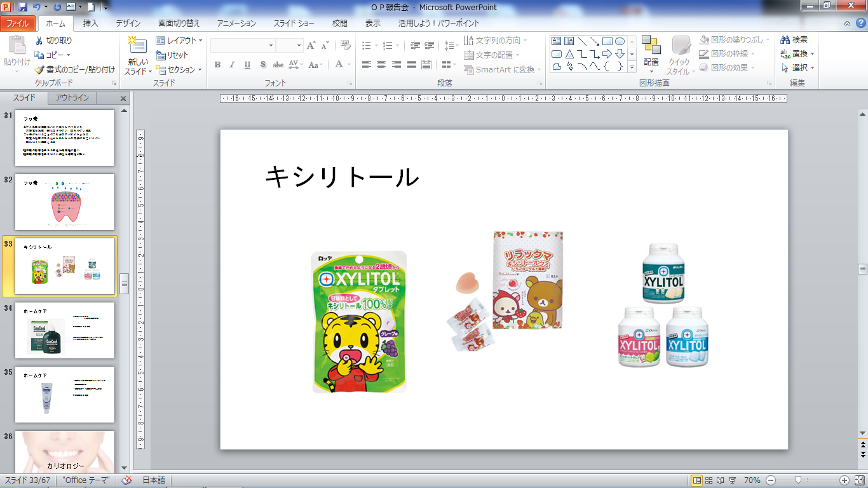Select the arrow line shape
The width and height of the screenshot is (868, 488).
tap(595, 41)
